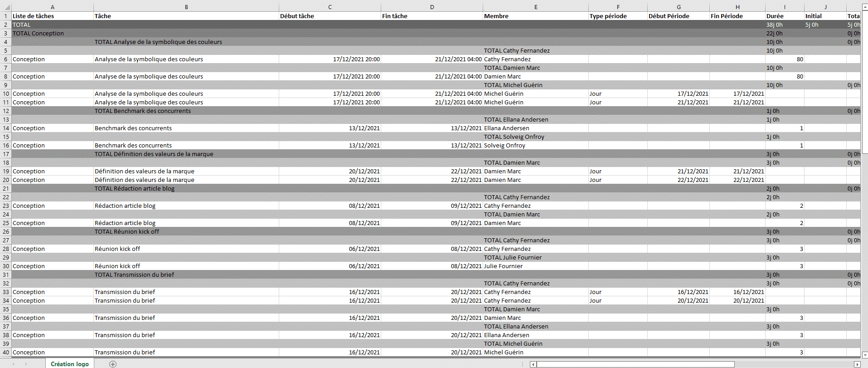Viewport: 868px width, 368px height.
Task: Select the '21/12/2021 04:00' cell in row 8
Action: (432, 76)
